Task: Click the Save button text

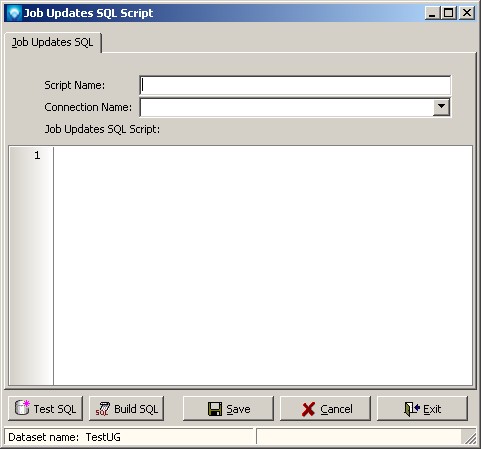Action: pos(238,409)
